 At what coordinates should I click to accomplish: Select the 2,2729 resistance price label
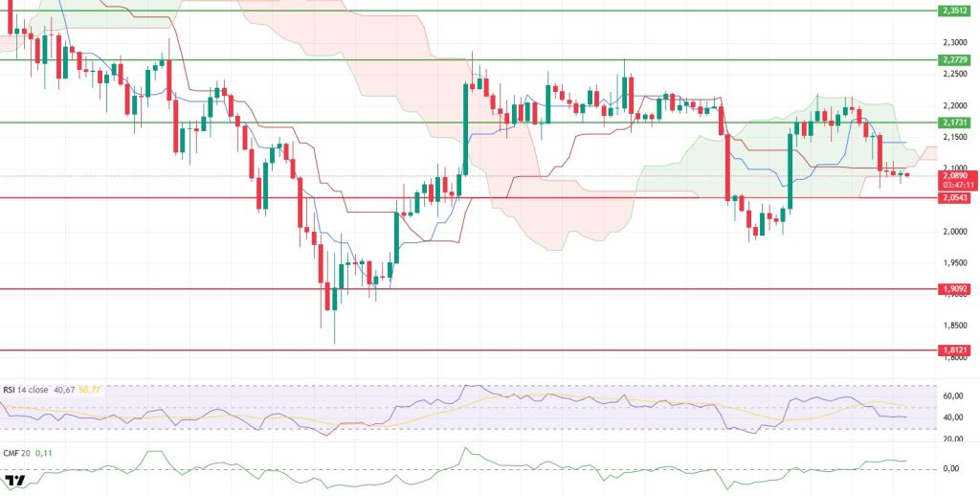tap(954, 59)
